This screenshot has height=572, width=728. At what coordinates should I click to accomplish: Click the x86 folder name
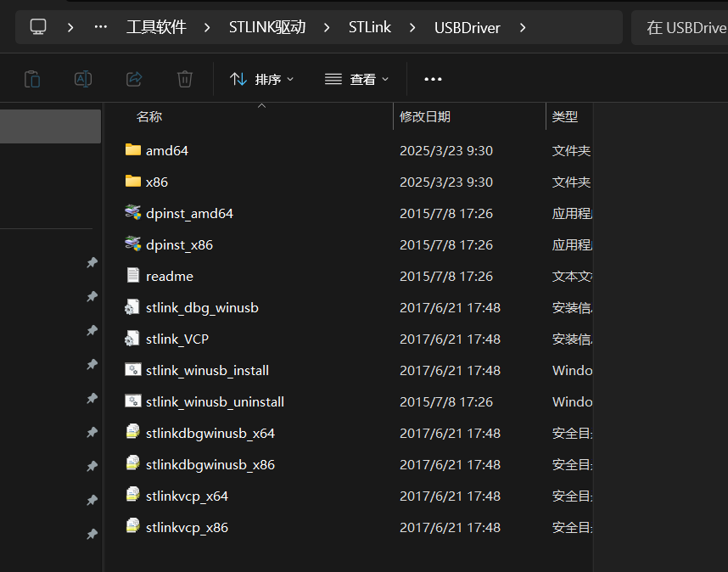coord(157,182)
